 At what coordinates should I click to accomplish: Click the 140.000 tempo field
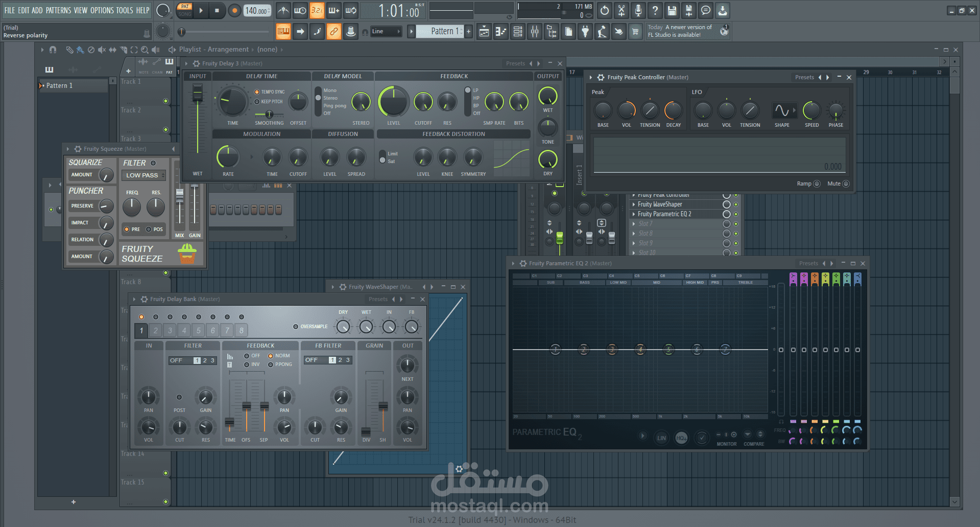tap(256, 11)
